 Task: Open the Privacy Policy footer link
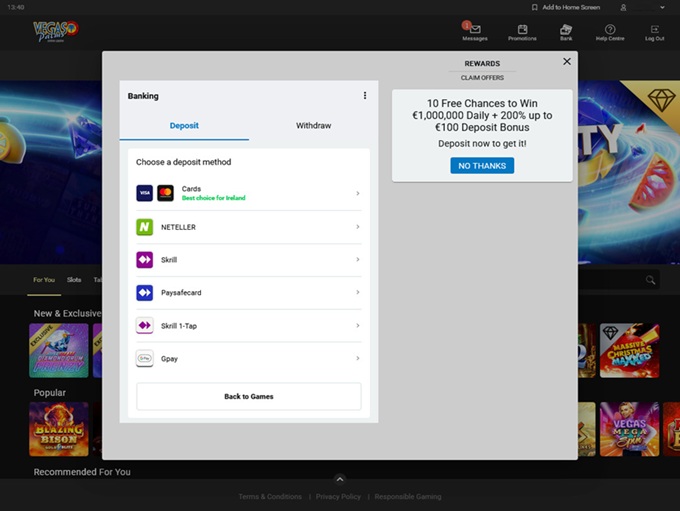(340, 497)
